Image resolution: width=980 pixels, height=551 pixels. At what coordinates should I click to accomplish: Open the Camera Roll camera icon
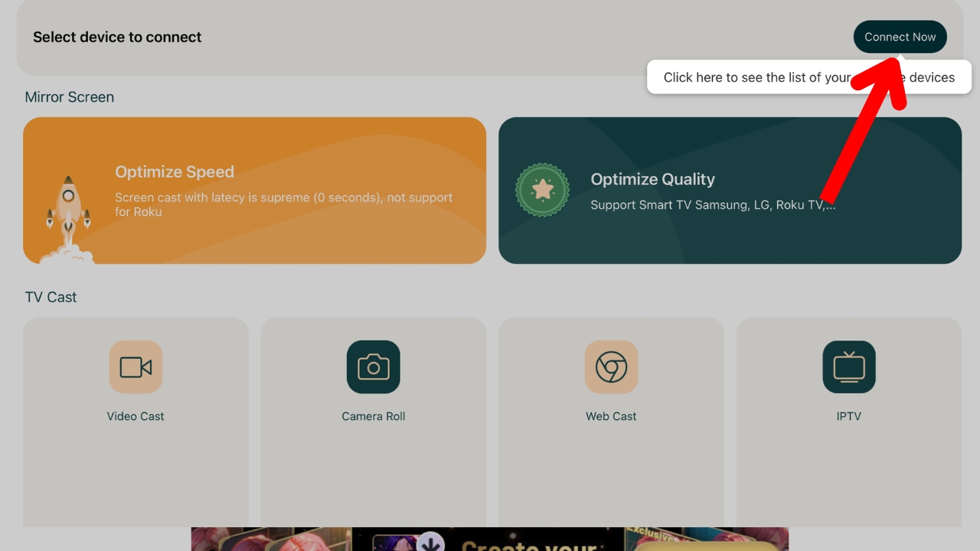point(373,367)
